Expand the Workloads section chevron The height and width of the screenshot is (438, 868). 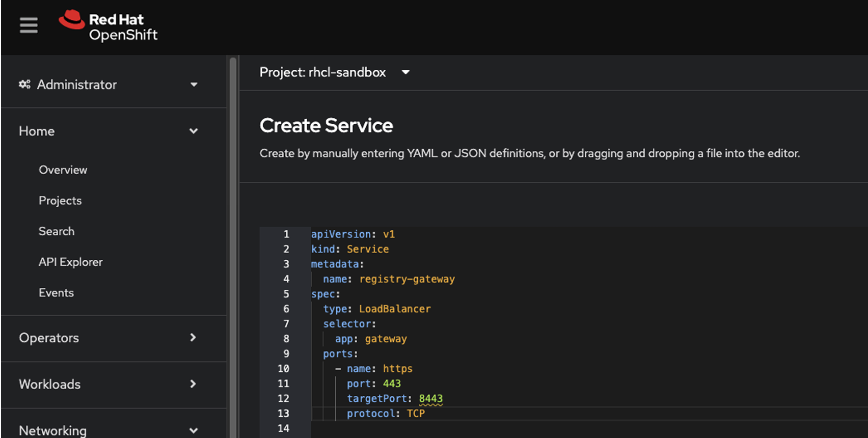pos(193,384)
